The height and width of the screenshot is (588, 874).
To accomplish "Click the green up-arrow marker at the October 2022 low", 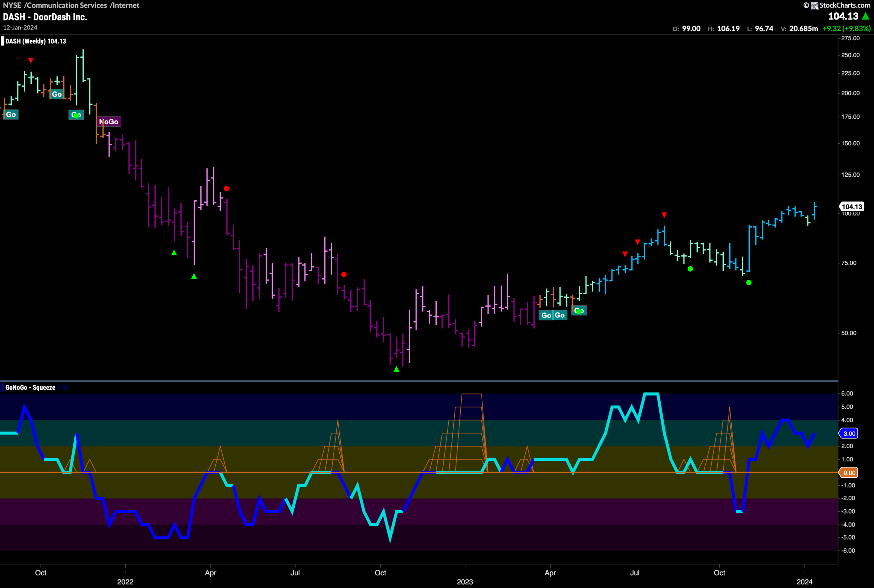I will pos(396,369).
